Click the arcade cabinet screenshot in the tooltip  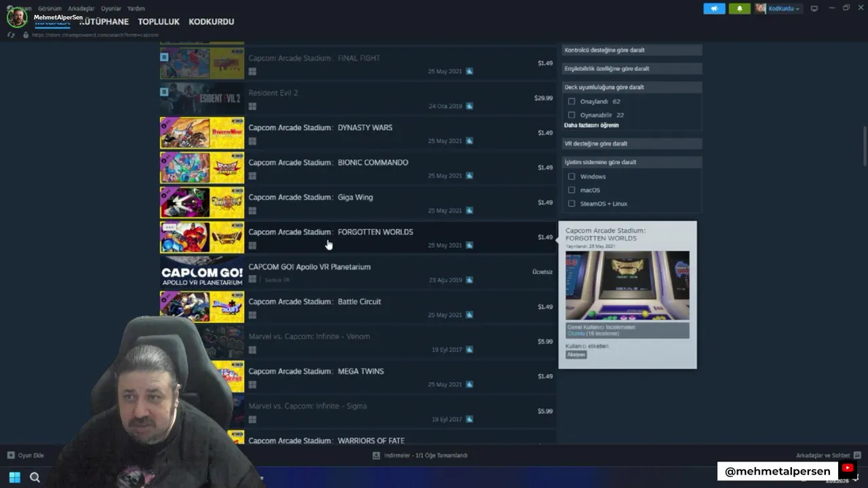point(627,285)
